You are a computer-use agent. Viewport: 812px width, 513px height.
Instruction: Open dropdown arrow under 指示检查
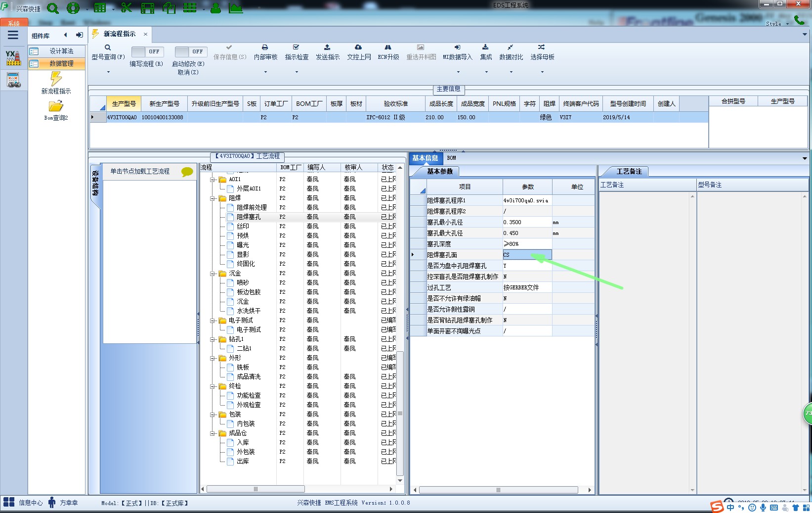pyautogui.click(x=297, y=72)
